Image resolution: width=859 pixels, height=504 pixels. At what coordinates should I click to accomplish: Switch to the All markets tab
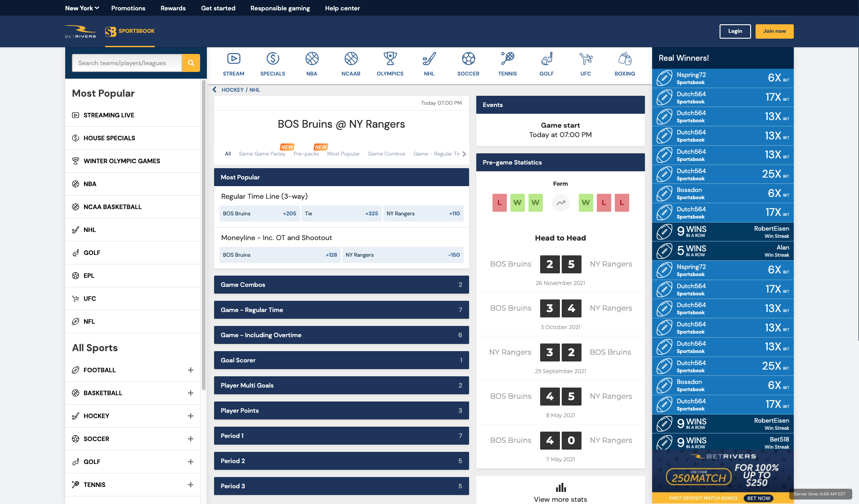coord(228,154)
